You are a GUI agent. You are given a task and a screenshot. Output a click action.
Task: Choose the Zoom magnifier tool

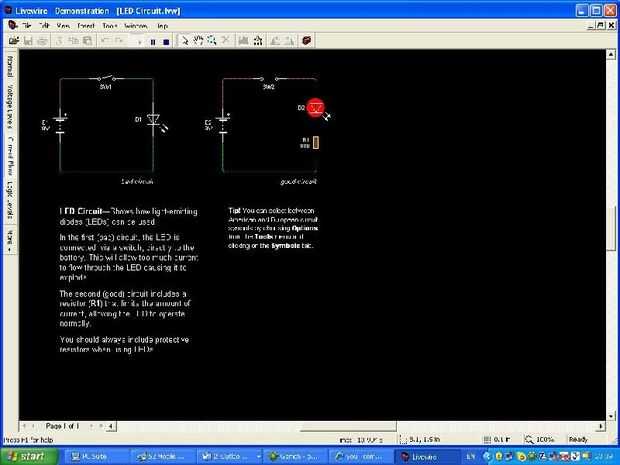tap(212, 40)
